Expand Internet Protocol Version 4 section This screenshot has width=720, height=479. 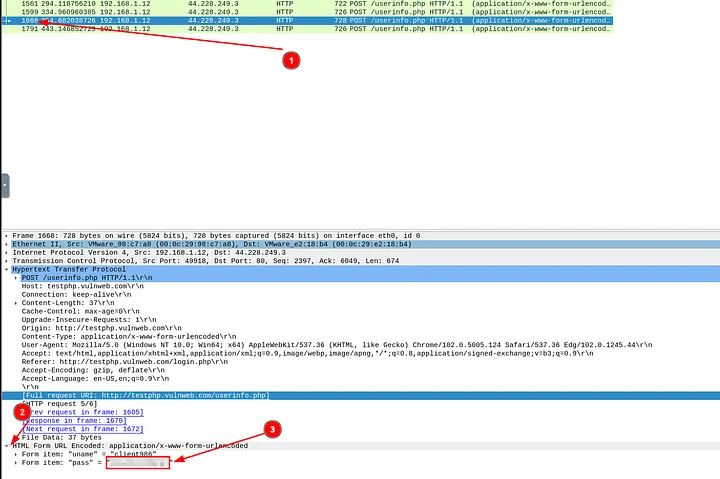coord(6,253)
